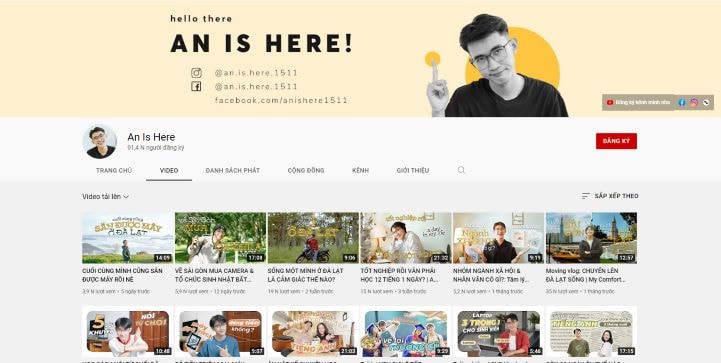Viewport: 721px width, 363px height.
Task: Open the 10:48 second-row video thumbnail
Action: click(128, 332)
